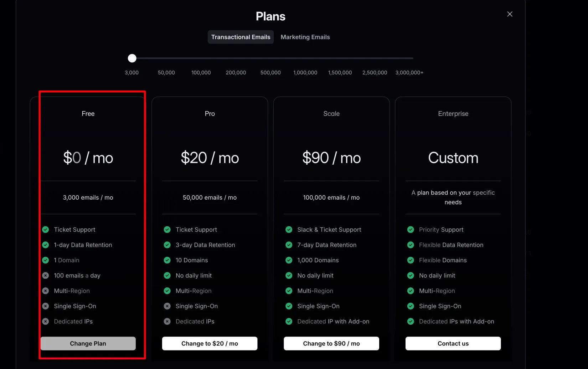Click check icon beside Flexible Domains
588x369 pixels.
pos(411,260)
